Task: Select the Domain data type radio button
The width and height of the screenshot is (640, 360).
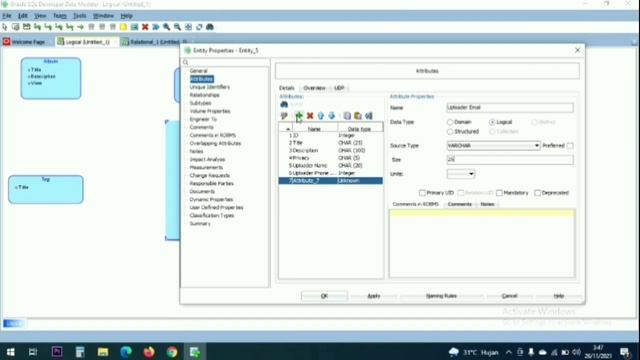Action: coord(450,122)
